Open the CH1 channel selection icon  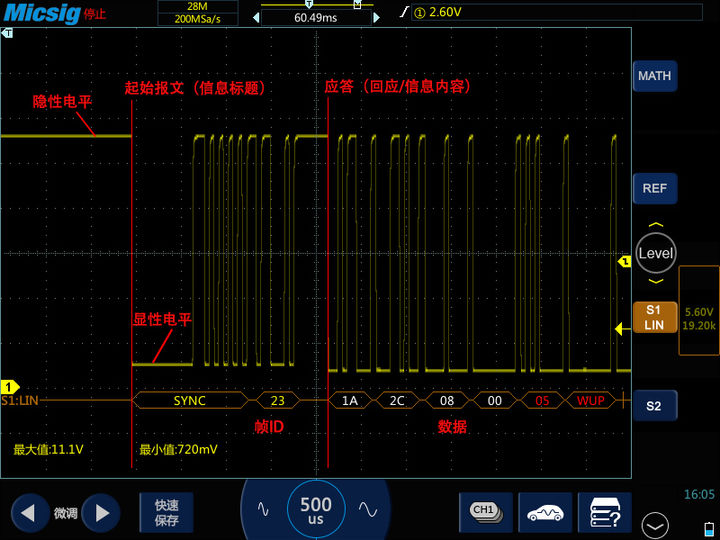pyautogui.click(x=486, y=512)
